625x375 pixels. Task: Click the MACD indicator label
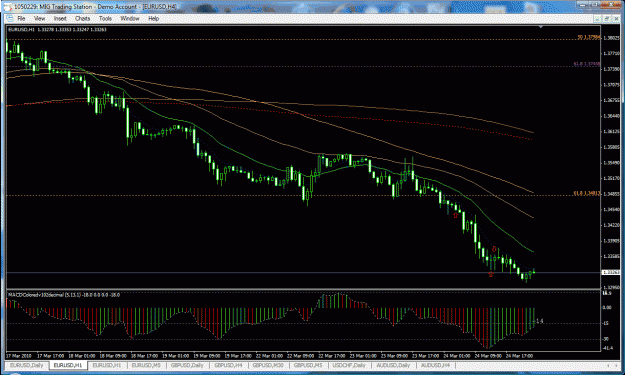tap(64, 295)
